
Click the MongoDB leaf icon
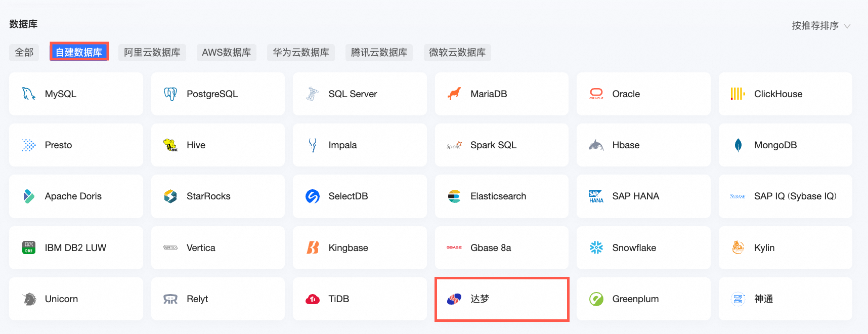click(738, 145)
